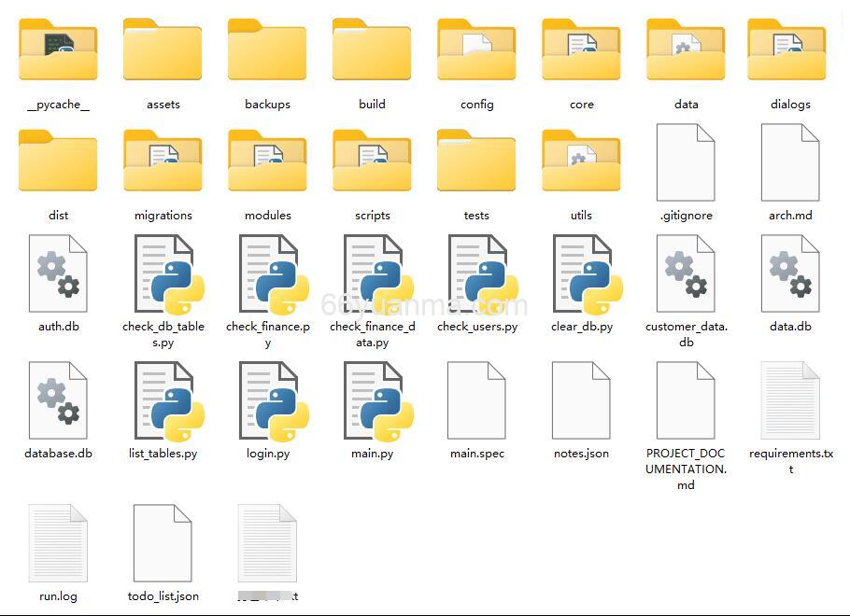Select the customer_data.db file icon
This screenshot has width=850, height=616.
[686, 274]
